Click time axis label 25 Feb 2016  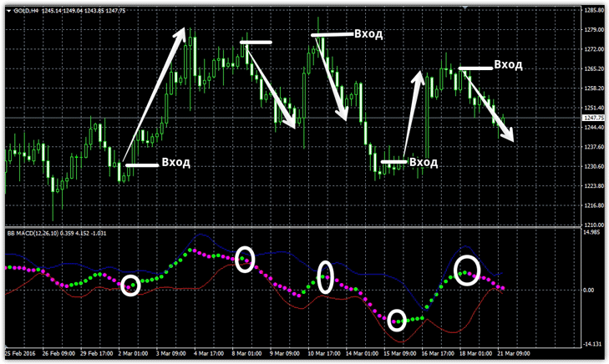[20, 353]
